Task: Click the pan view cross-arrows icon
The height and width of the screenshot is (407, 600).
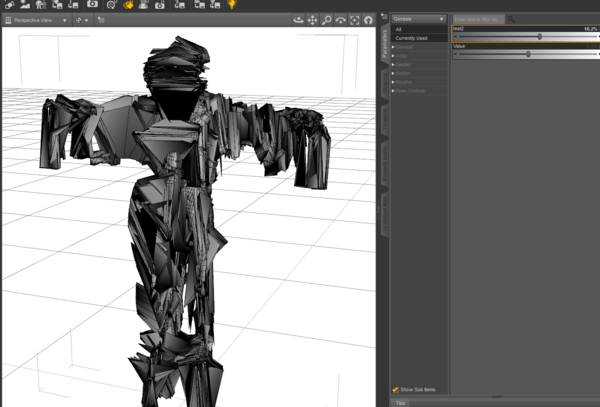Action: [x=313, y=19]
